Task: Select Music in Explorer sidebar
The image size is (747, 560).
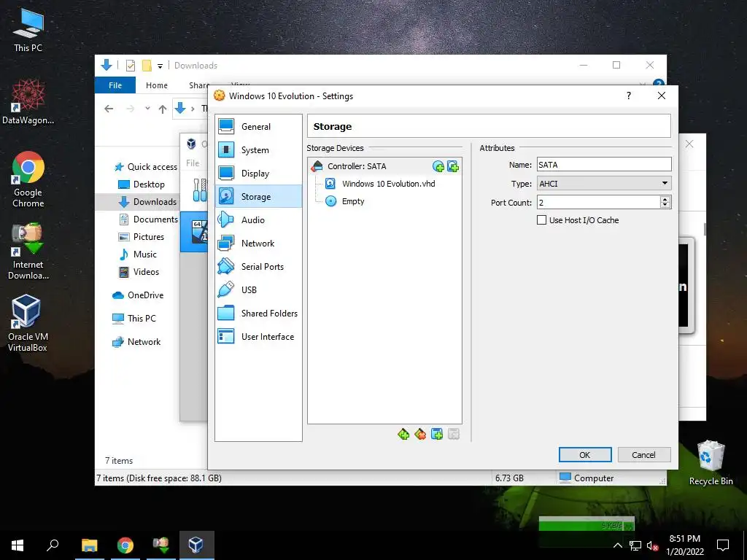Action: 138,254
